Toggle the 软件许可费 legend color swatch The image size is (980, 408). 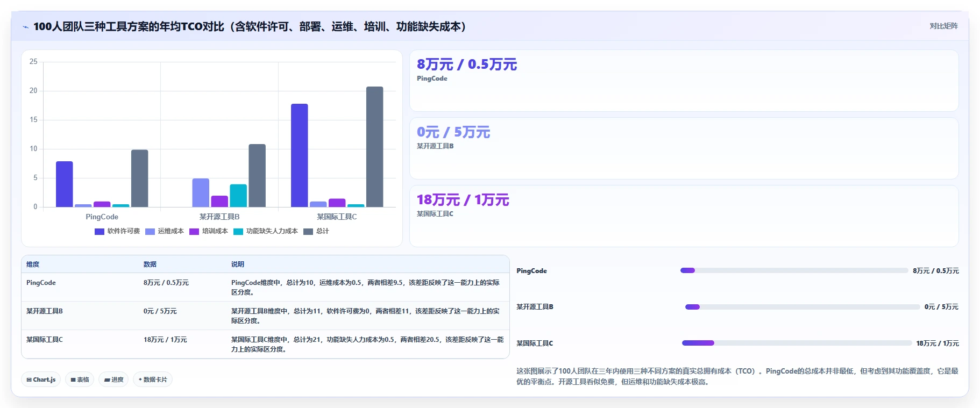pos(100,232)
